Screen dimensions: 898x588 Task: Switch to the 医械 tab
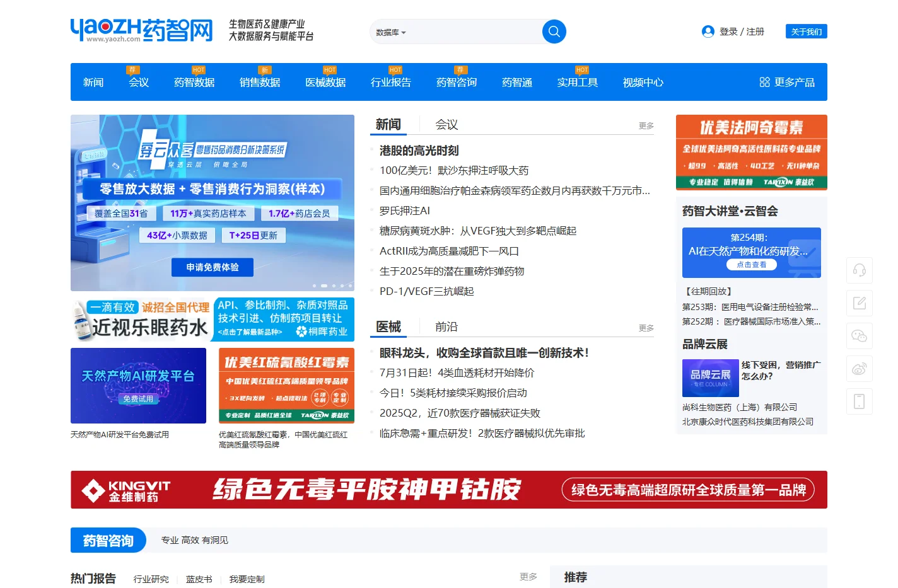click(388, 326)
